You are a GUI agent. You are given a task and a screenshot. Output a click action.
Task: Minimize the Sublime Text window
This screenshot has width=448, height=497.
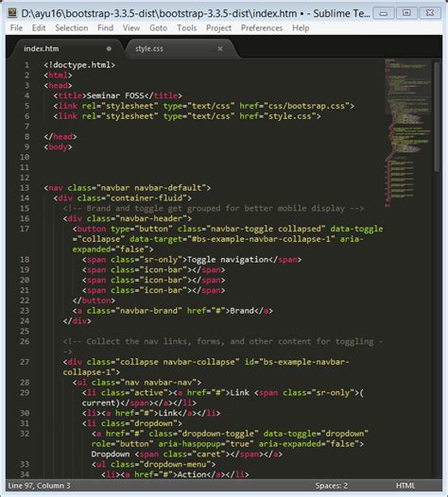tap(384, 13)
